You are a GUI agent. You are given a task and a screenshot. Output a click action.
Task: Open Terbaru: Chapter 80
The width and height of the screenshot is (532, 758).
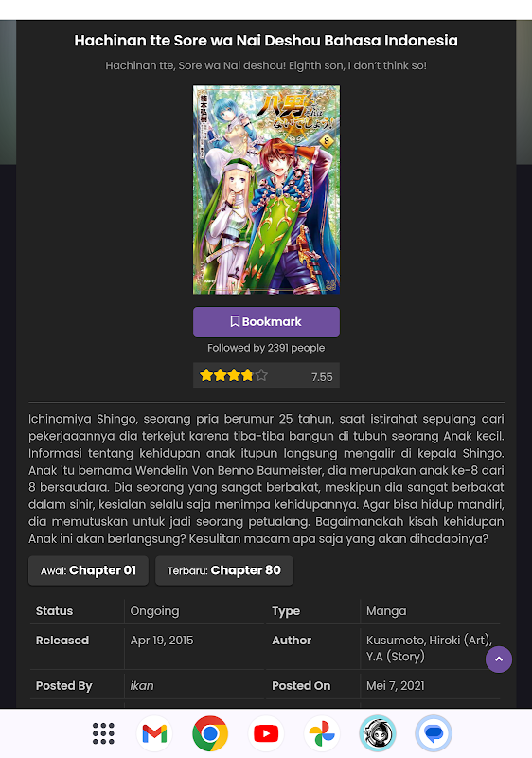[224, 570]
